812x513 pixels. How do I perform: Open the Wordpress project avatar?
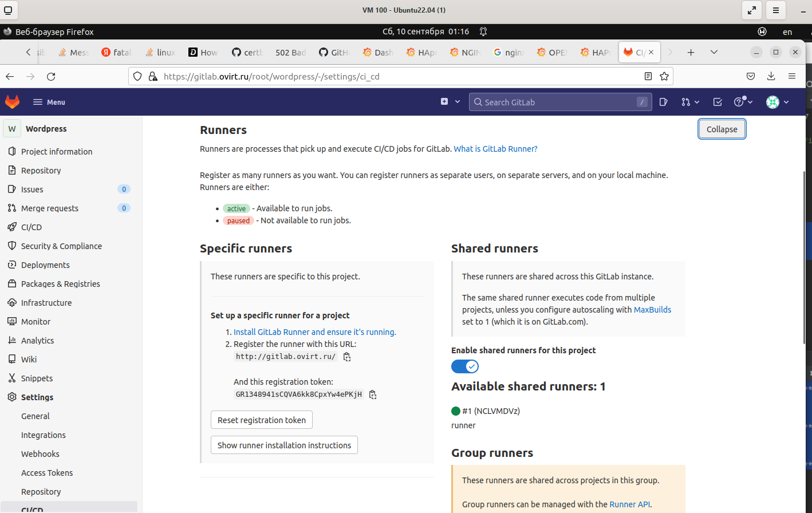pos(12,129)
